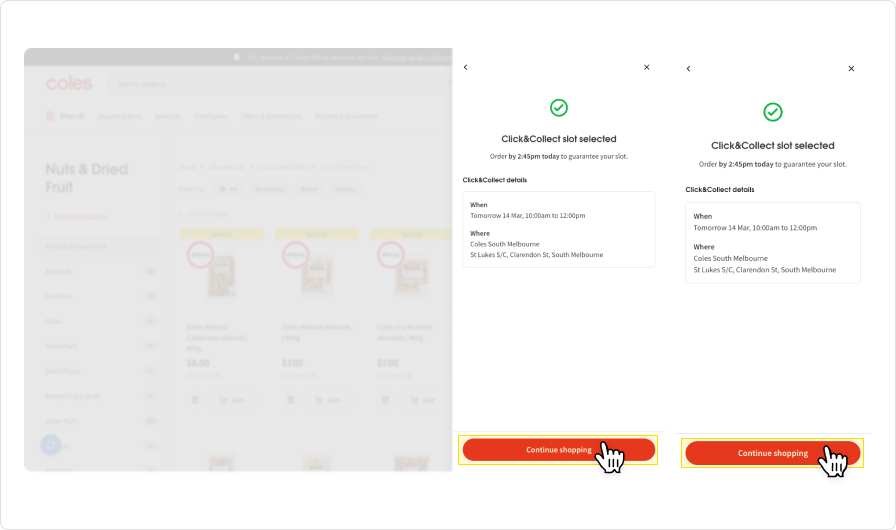Click the Home breadcrumb link
896x530 pixels.
187,167
